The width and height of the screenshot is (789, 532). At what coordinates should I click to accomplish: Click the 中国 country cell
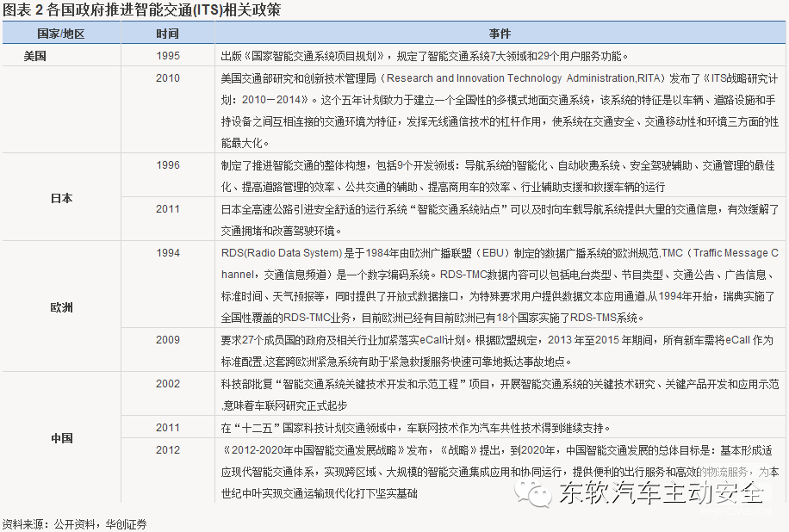pos(60,437)
